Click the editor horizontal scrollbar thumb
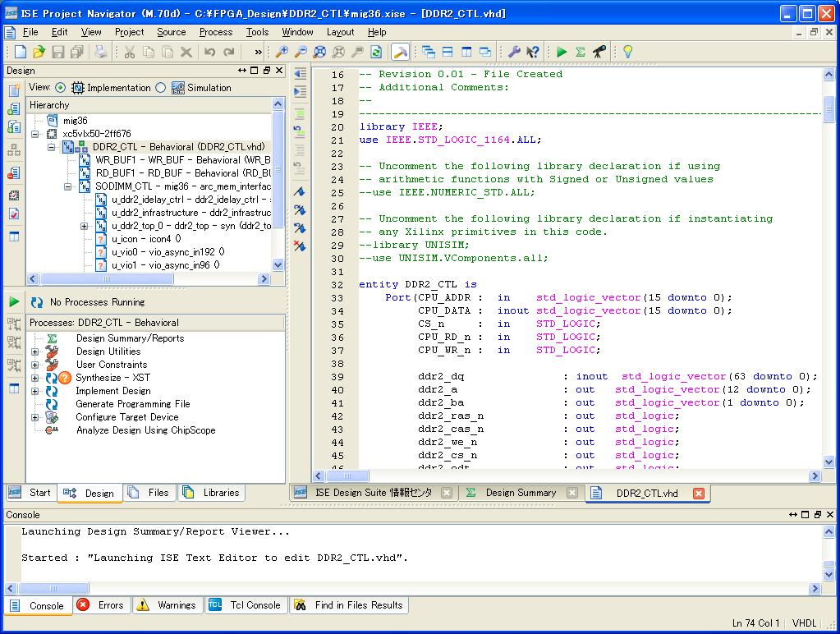 pyautogui.click(x=347, y=475)
